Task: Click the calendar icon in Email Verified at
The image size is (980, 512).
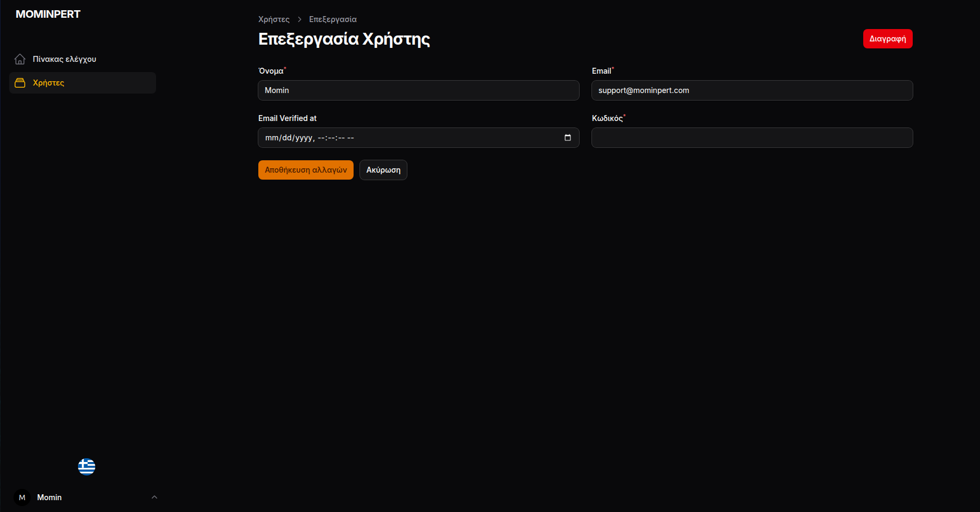Action: [x=568, y=138]
